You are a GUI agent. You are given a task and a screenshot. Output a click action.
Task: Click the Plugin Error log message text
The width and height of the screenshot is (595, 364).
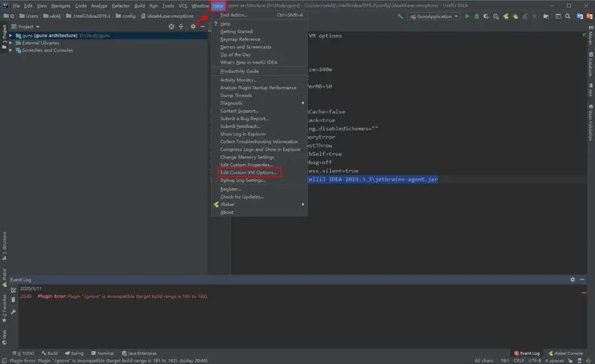coord(122,296)
